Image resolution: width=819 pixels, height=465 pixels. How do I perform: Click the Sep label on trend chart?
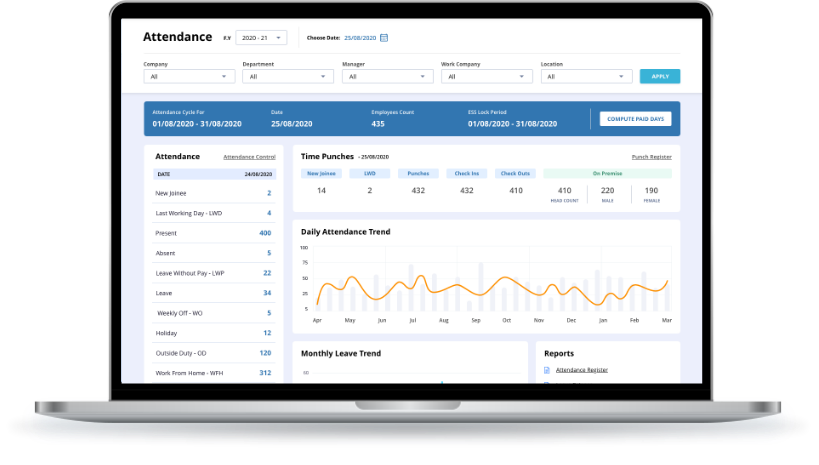coord(476,320)
